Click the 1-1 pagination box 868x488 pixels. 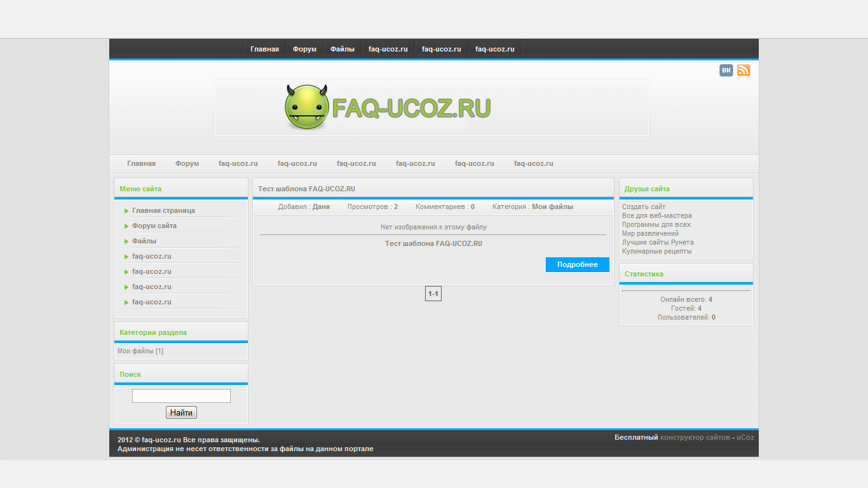point(433,294)
